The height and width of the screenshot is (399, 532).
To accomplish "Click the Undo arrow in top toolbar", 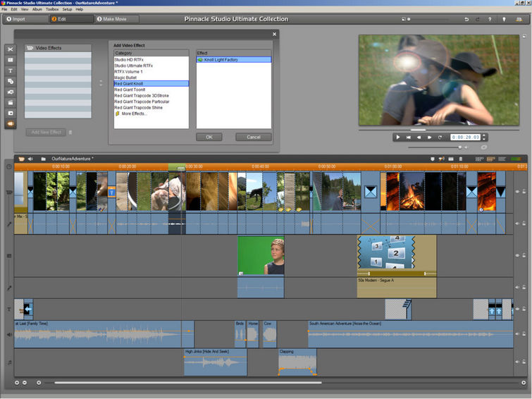I will tap(467, 19).
